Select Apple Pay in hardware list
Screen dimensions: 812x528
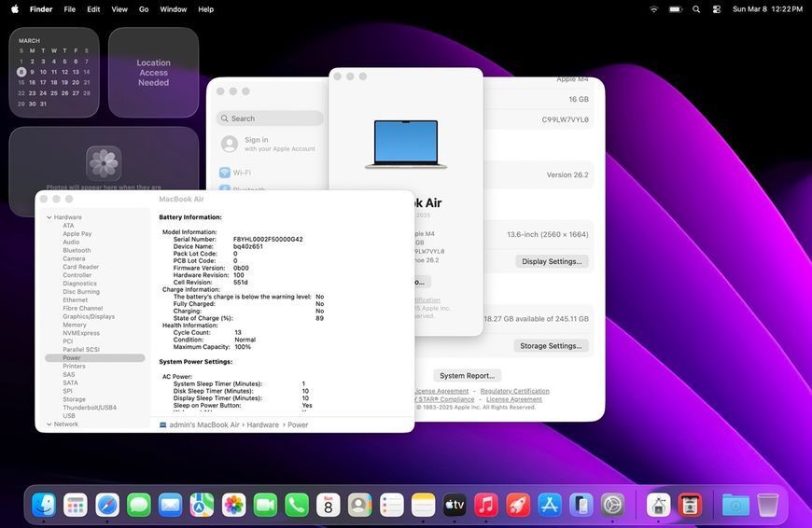point(77,233)
